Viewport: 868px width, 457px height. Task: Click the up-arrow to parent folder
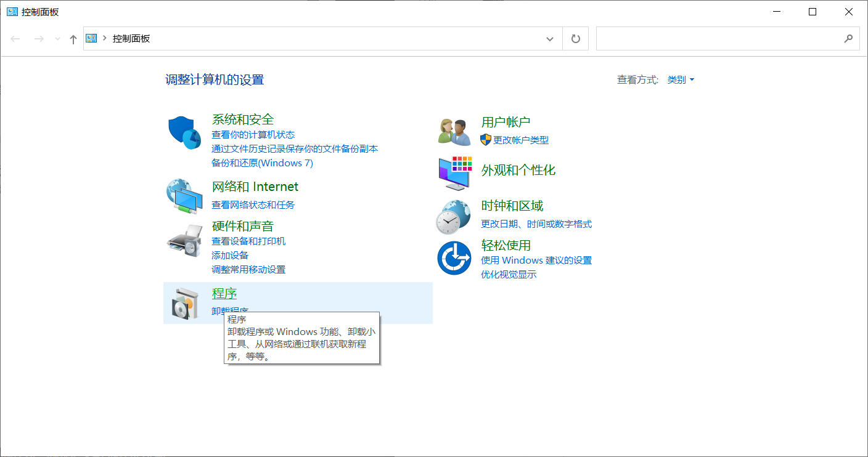pos(72,38)
